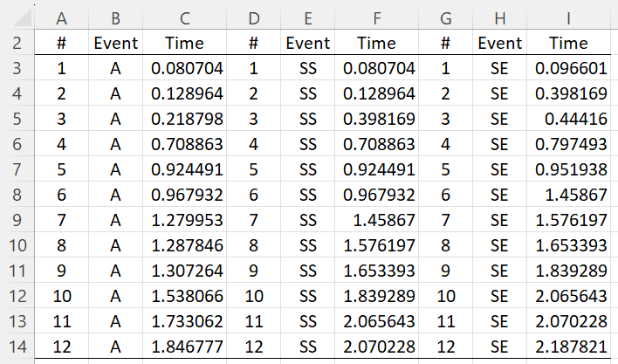
Task: Click the '#' header in column D
Action: point(254,43)
